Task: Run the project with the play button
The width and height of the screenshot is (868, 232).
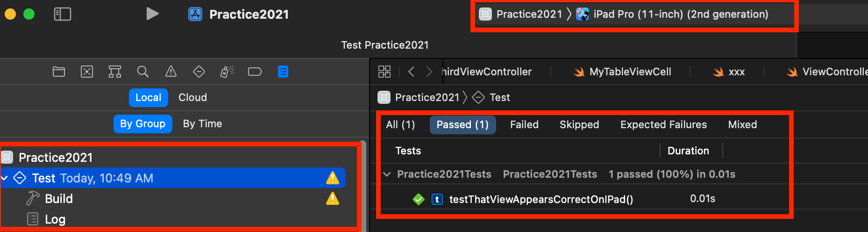Action: point(152,14)
